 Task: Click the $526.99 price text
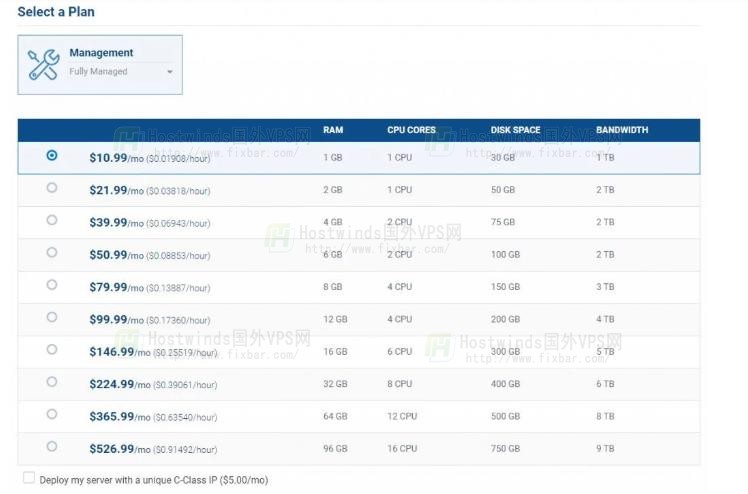[110, 448]
